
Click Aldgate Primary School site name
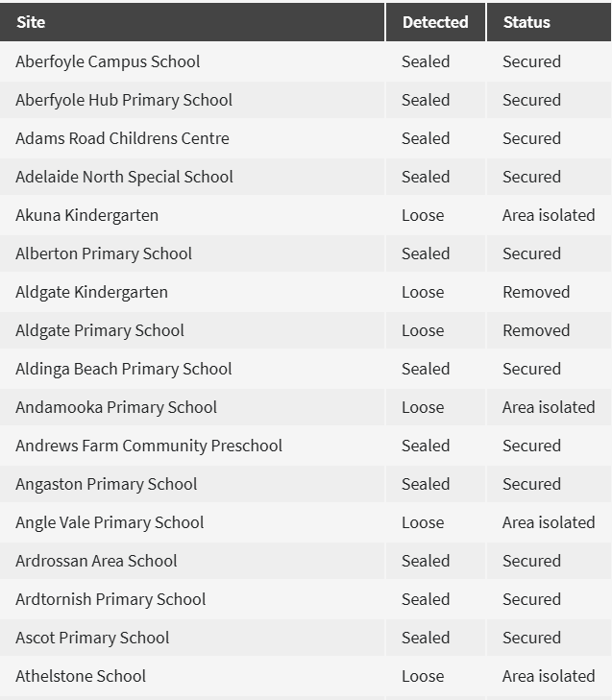(100, 330)
